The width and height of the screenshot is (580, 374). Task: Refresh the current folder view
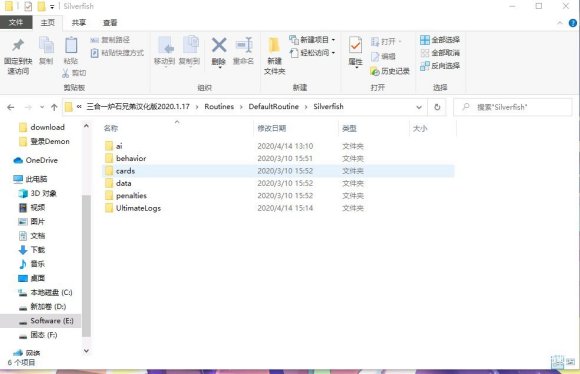pos(437,107)
